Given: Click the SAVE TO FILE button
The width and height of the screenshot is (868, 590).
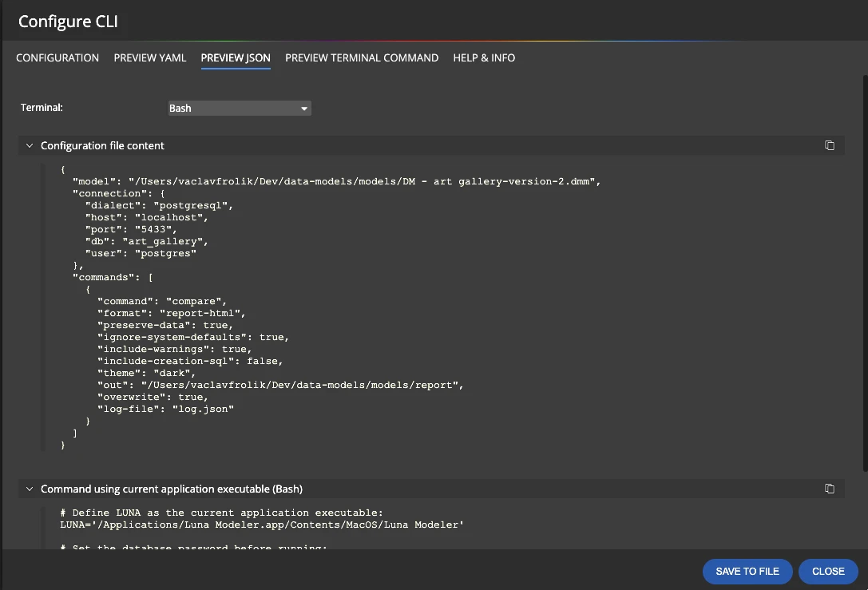Looking at the screenshot, I should click(x=747, y=571).
